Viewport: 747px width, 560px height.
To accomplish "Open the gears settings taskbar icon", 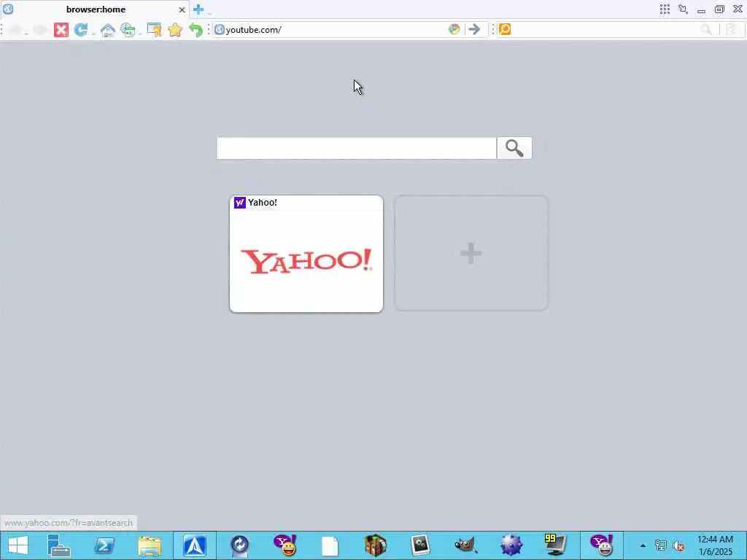I will click(420, 545).
